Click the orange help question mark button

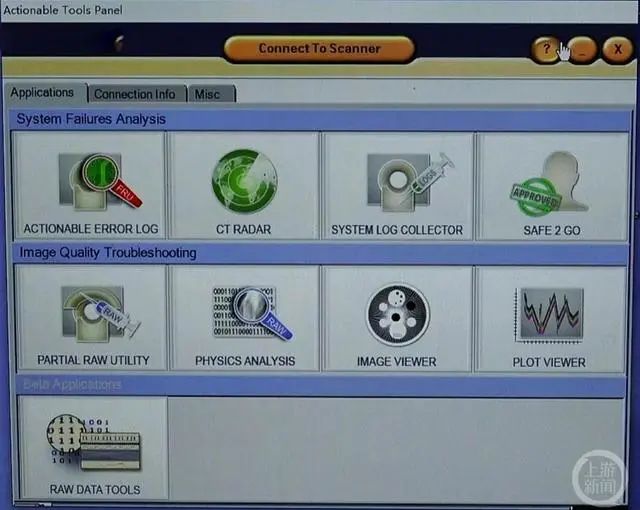pyautogui.click(x=546, y=49)
